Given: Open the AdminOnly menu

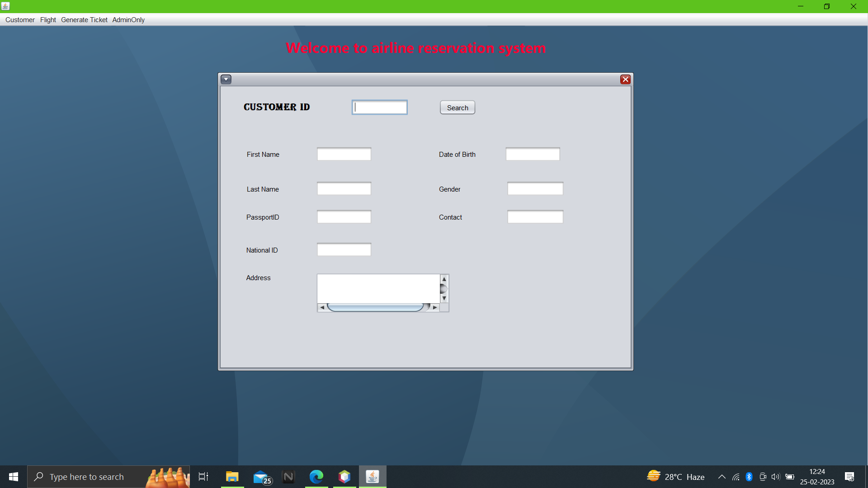Looking at the screenshot, I should click(x=128, y=19).
